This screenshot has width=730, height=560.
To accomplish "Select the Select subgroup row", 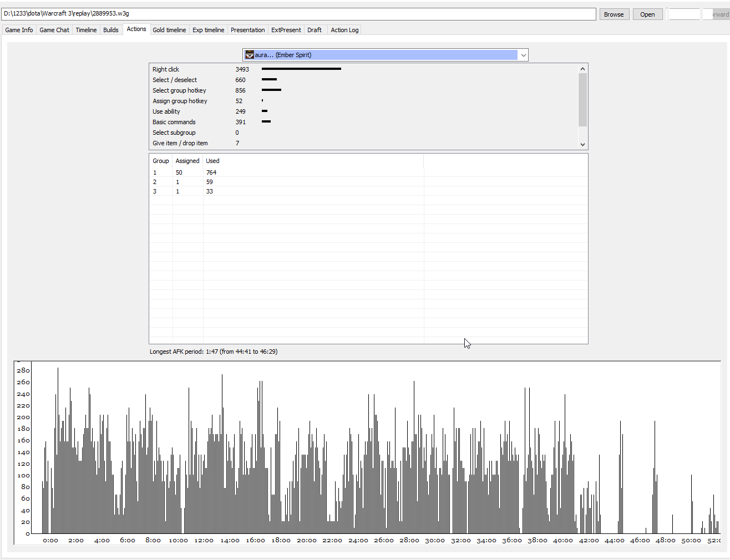I will [x=363, y=133].
